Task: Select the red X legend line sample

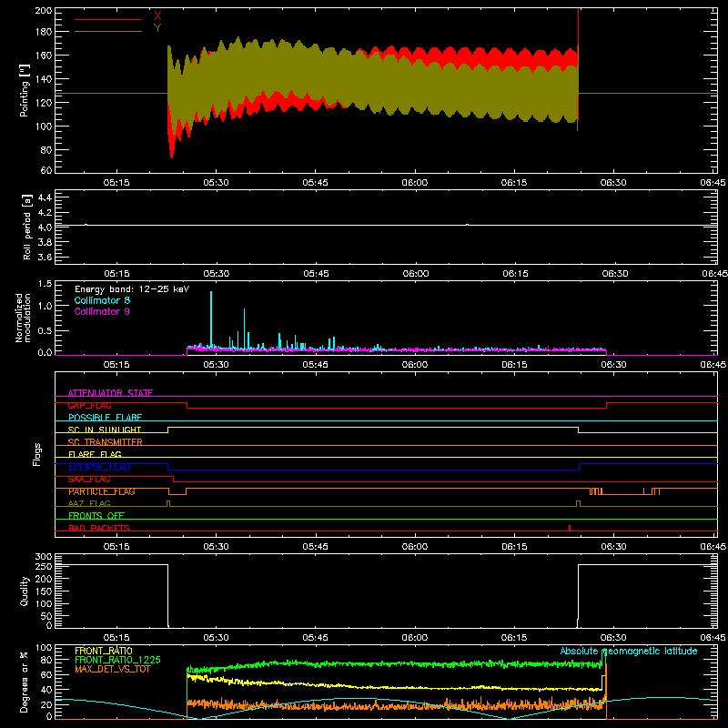Action: coord(108,19)
